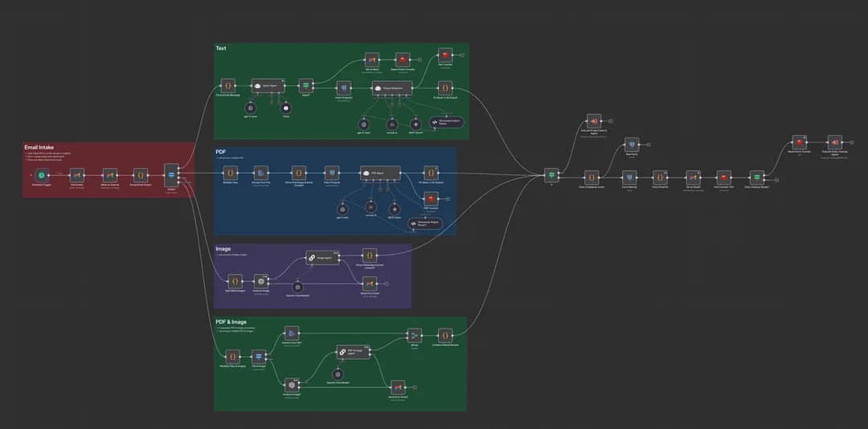Click the last execute workflow node on far right

tap(834, 141)
